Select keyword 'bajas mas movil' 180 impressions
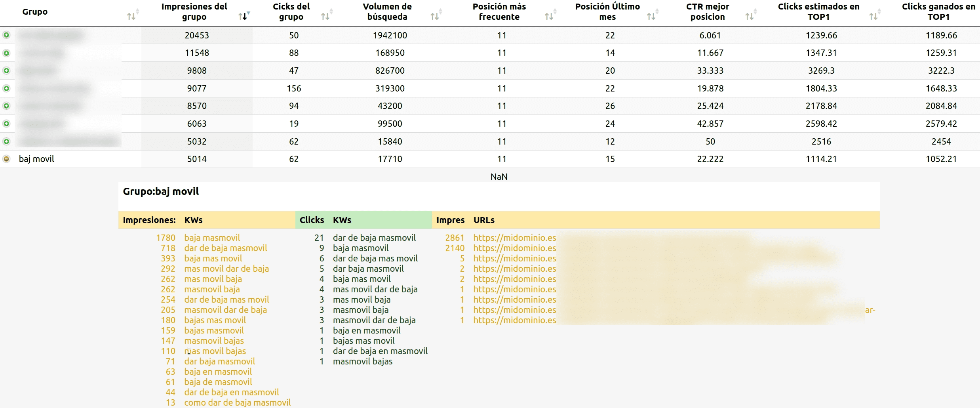This screenshot has height=408, width=980. tap(215, 320)
